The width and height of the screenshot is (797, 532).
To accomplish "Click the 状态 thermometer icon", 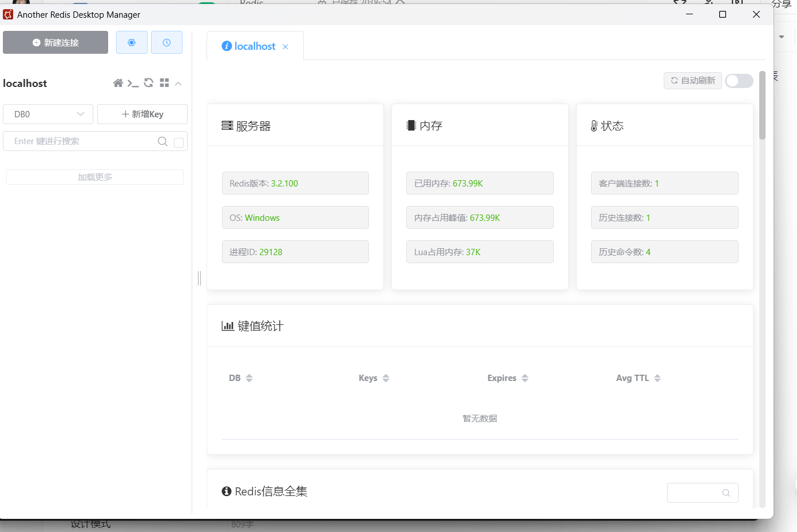I will (594, 126).
